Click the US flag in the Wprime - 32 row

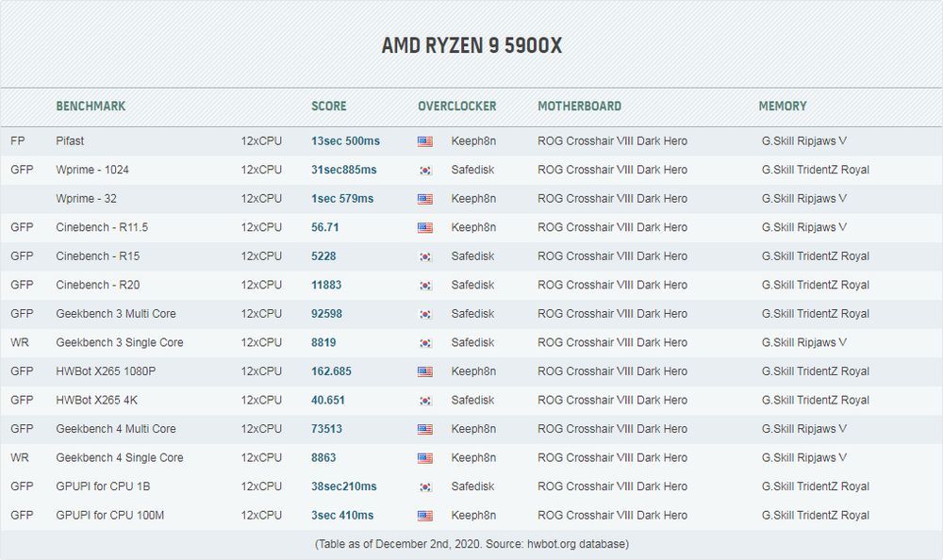(424, 199)
